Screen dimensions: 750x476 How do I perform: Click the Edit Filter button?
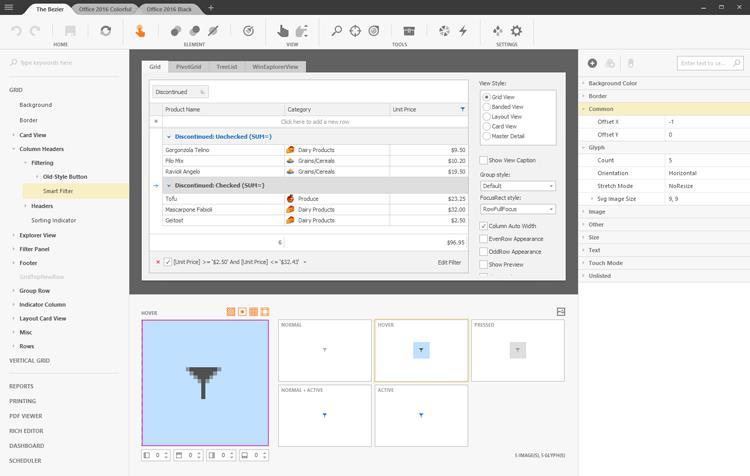coord(449,262)
